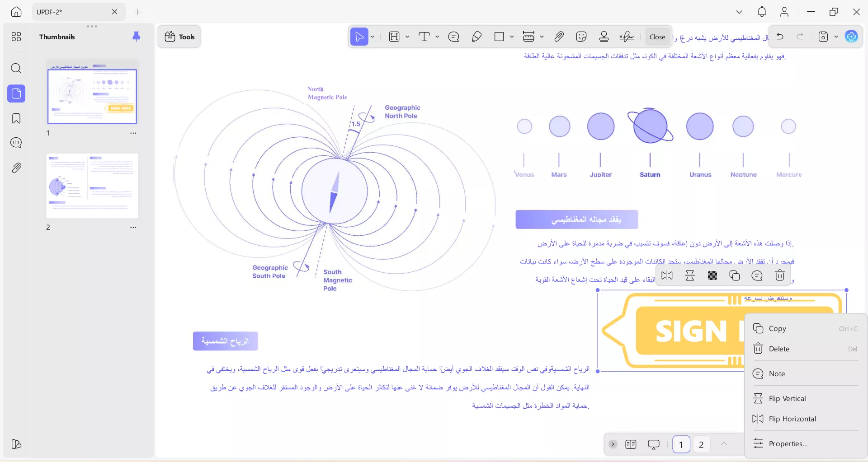
Task: Start slideshow presentation mode
Action: pyautogui.click(x=654, y=444)
